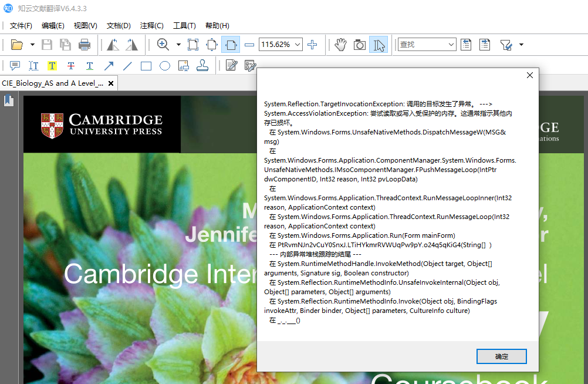The image size is (588, 384).
Task: Open a file with the folder icon
Action: pyautogui.click(x=16, y=45)
